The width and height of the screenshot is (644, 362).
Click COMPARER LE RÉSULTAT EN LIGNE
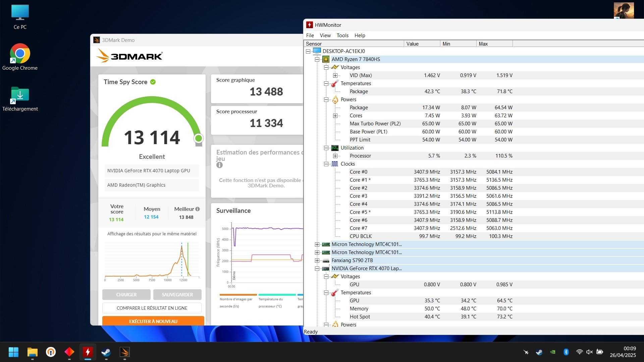[x=152, y=308]
